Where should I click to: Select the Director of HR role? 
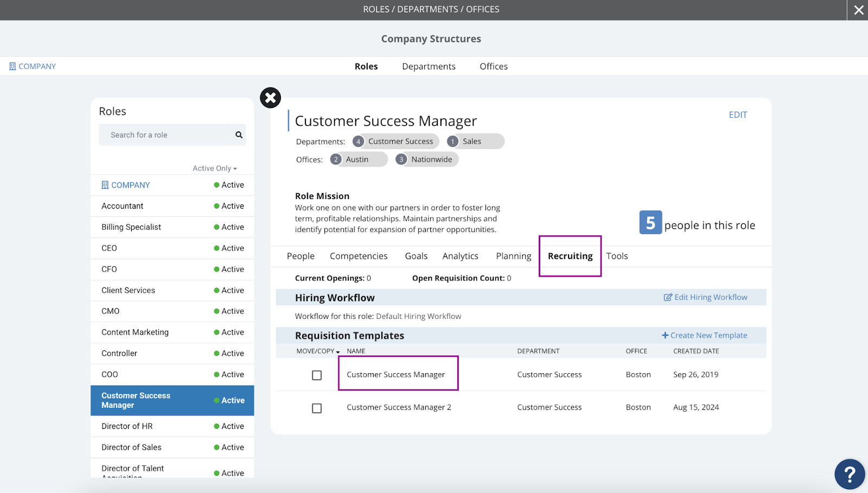pyautogui.click(x=173, y=426)
